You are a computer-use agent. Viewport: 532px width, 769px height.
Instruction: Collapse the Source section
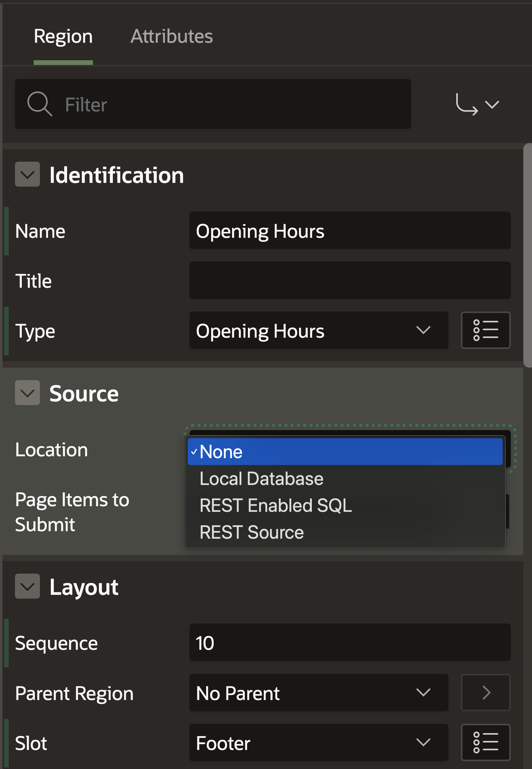[x=27, y=393]
